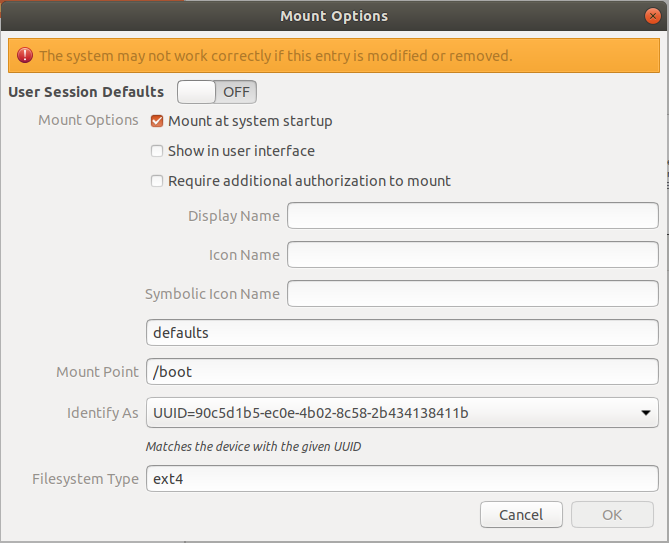The width and height of the screenshot is (669, 543).
Task: Enable Show in user interface checkbox
Action: (x=157, y=151)
